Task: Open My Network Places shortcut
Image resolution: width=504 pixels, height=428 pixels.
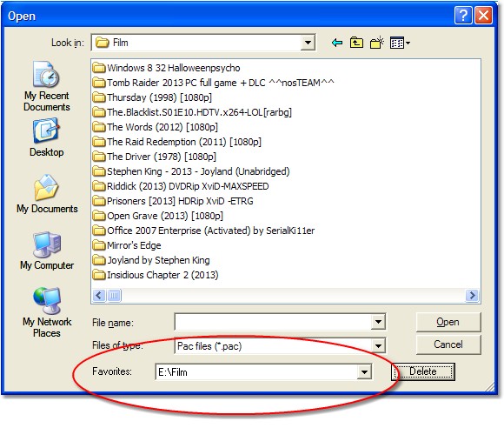Action: click(47, 311)
